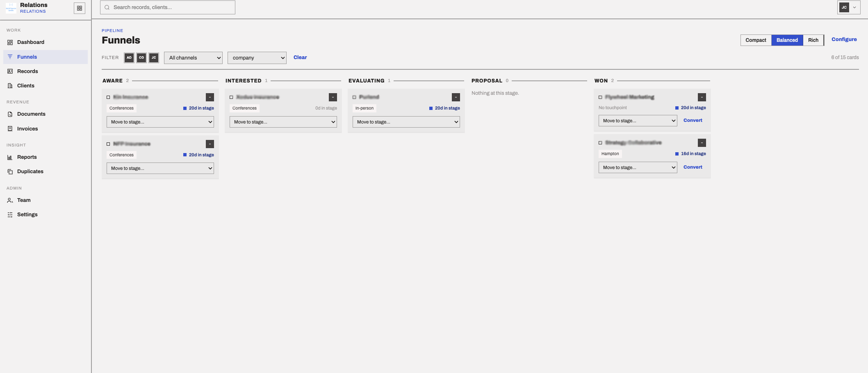Open Move to stage on Hampton card

tap(638, 167)
